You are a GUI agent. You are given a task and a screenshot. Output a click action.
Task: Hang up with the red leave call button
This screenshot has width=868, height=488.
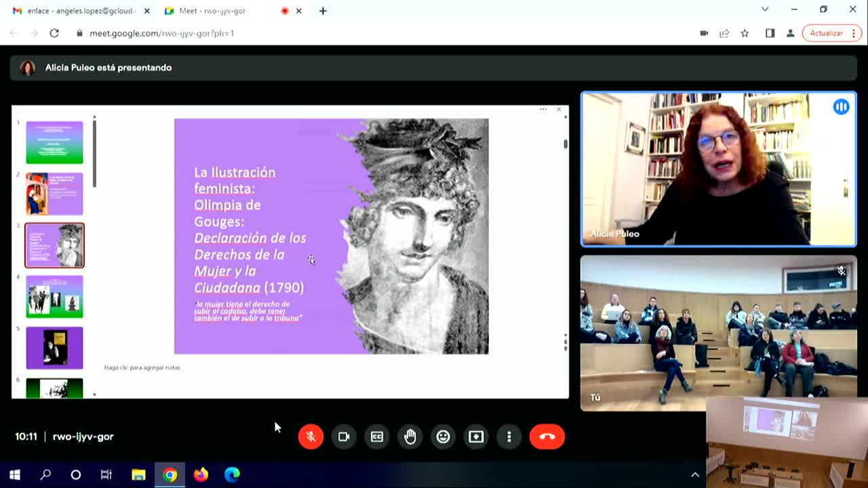pyautogui.click(x=547, y=436)
